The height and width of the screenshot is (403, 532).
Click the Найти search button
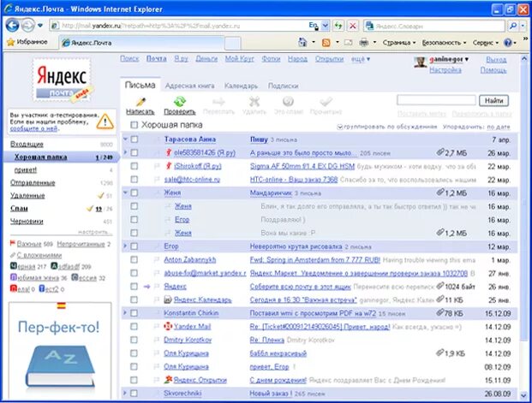(x=493, y=100)
